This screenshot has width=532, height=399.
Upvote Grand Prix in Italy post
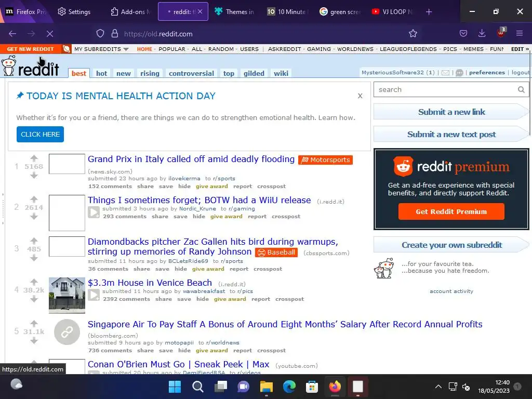[34, 158]
